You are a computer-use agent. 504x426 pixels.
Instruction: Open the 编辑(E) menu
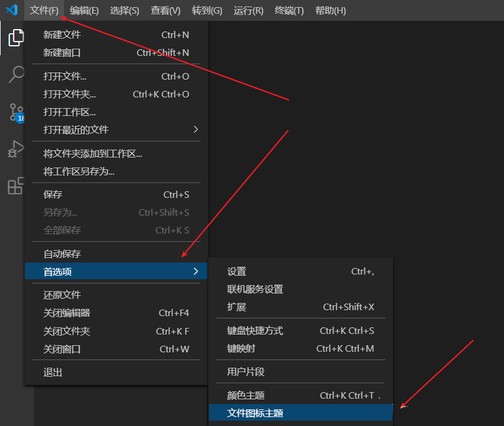click(84, 11)
